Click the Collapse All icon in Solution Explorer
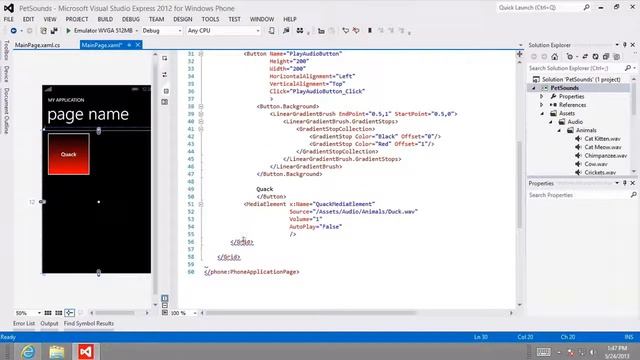This screenshot has height=360, width=640. coord(606,57)
